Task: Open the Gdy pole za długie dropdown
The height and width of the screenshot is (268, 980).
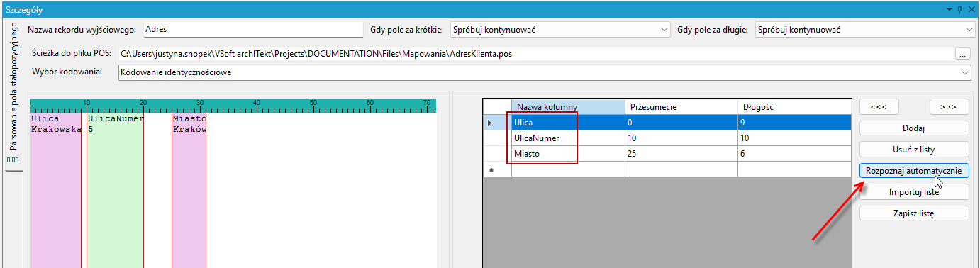Action: click(x=969, y=30)
